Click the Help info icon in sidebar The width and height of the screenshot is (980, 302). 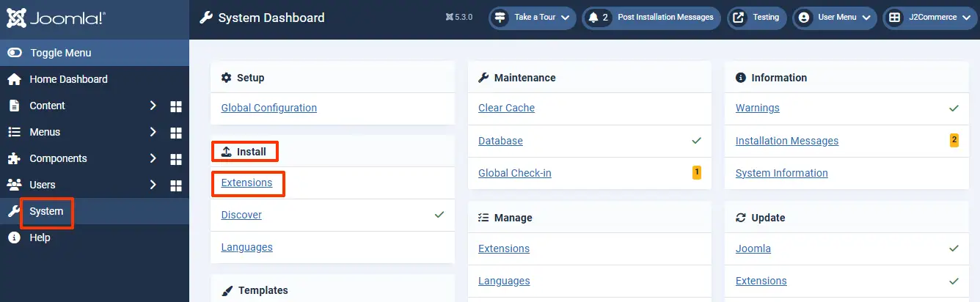14,237
